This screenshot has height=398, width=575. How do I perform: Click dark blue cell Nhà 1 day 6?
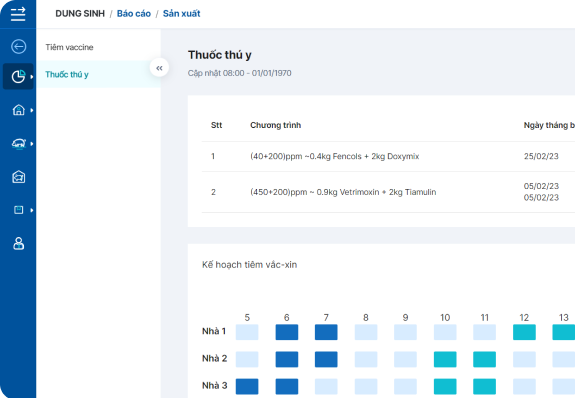click(x=287, y=332)
